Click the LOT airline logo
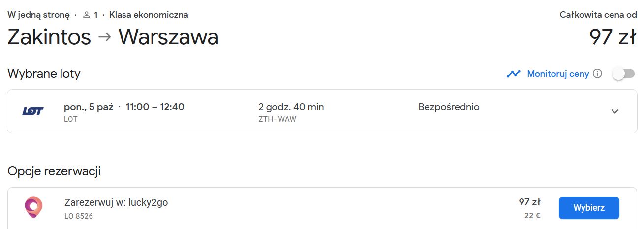644x229 pixels. pyautogui.click(x=33, y=111)
